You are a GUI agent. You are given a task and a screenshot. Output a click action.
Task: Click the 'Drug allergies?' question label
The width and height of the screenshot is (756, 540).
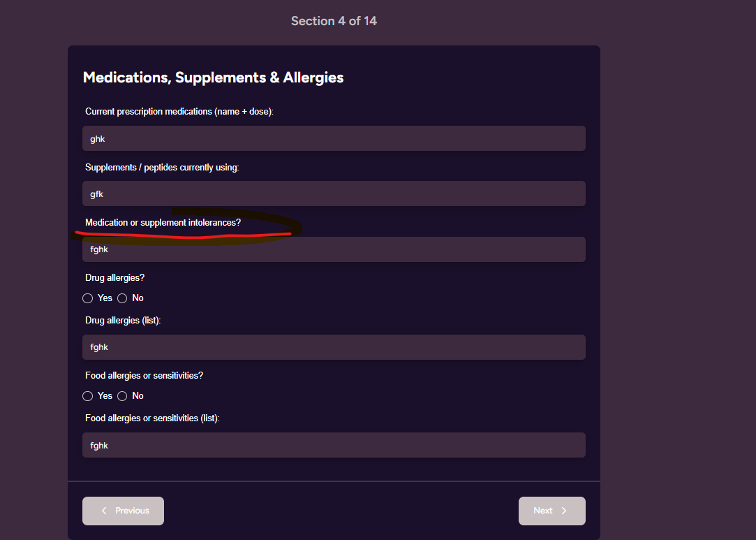tap(114, 278)
